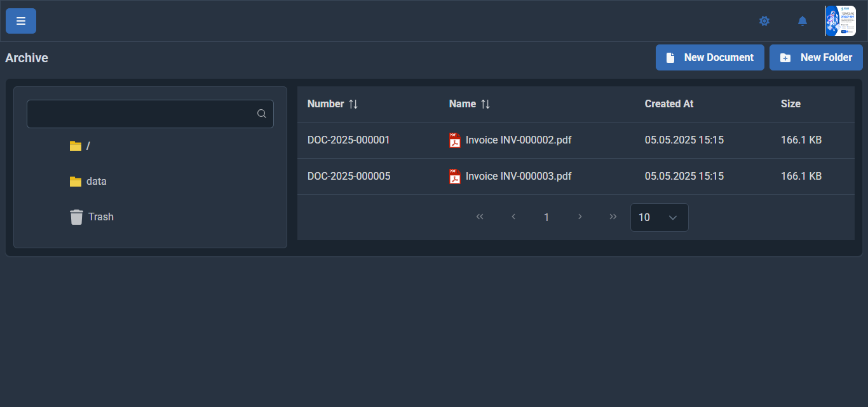Screen dimensions: 868x407
Task: Click the New Document button
Action: point(710,58)
